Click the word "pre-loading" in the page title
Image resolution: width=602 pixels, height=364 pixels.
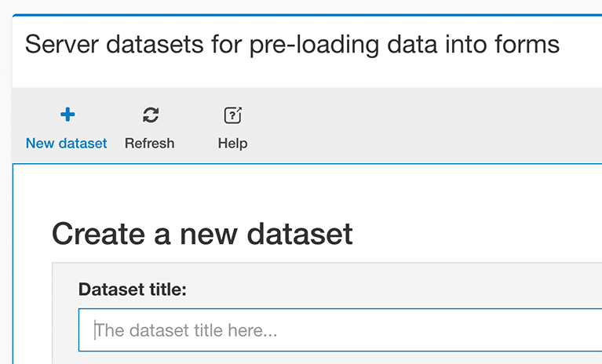pos(314,45)
